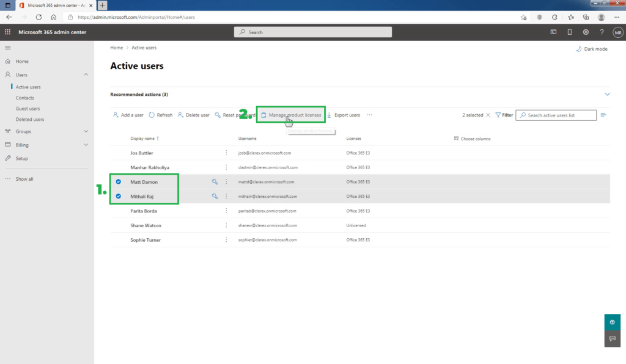Open the feedback chat floating button

[612, 338]
